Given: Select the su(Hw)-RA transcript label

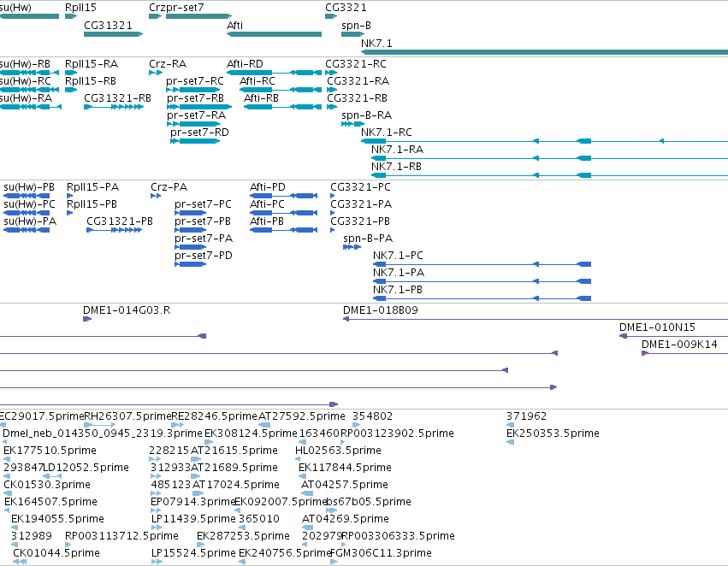Looking at the screenshot, I should (x=26, y=98).
